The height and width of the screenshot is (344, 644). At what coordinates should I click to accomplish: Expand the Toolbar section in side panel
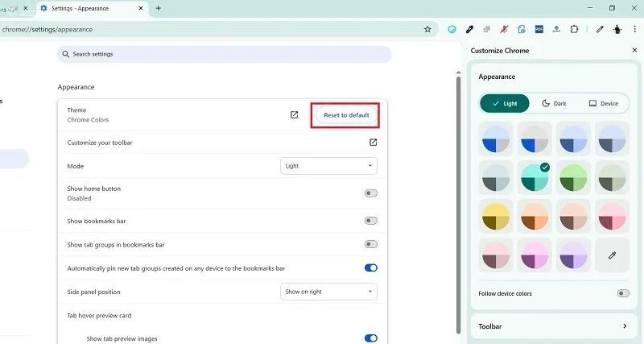pos(554,326)
